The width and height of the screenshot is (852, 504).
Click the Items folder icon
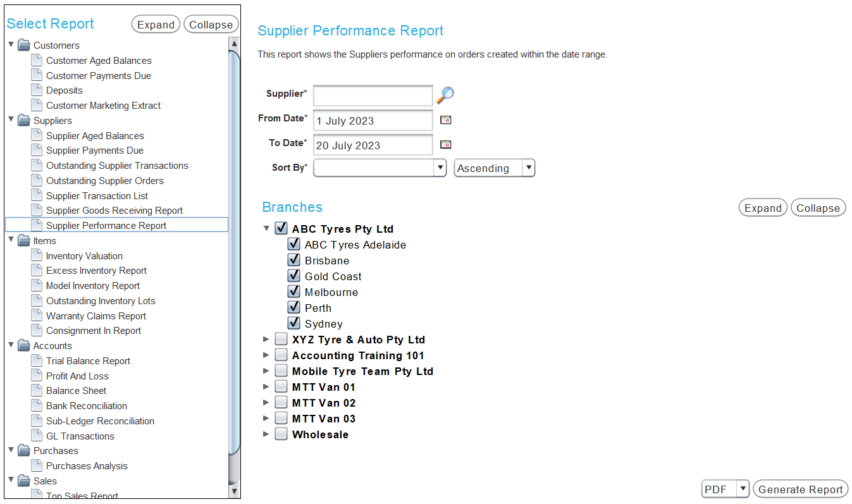(24, 241)
